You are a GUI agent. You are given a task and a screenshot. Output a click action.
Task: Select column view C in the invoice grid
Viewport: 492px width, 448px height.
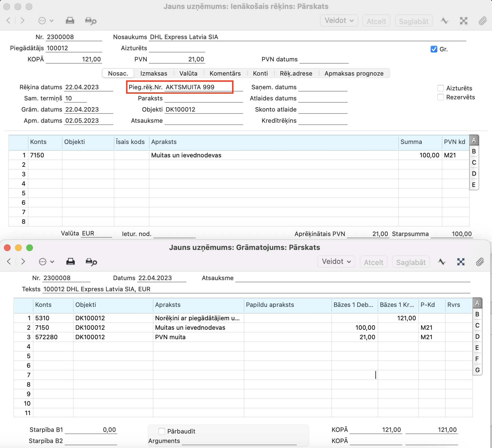[474, 162]
